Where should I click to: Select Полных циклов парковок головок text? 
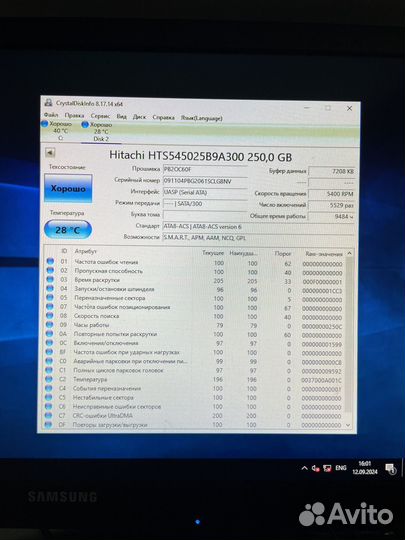click(x=118, y=371)
